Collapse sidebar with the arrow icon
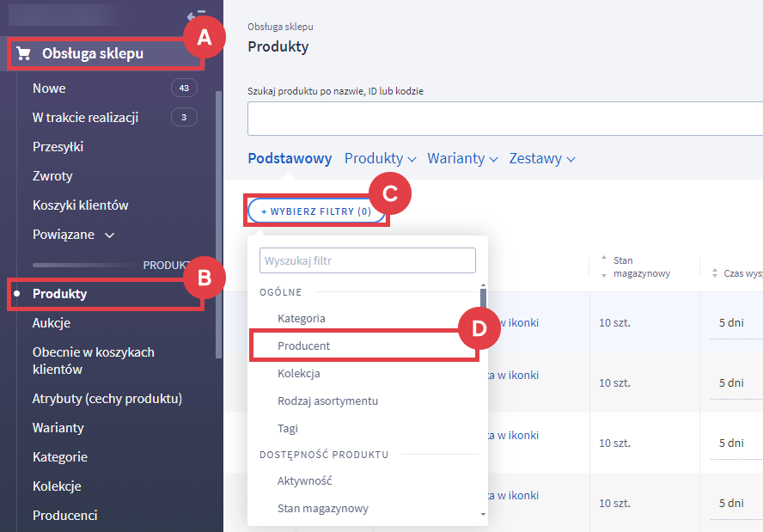 point(196,15)
